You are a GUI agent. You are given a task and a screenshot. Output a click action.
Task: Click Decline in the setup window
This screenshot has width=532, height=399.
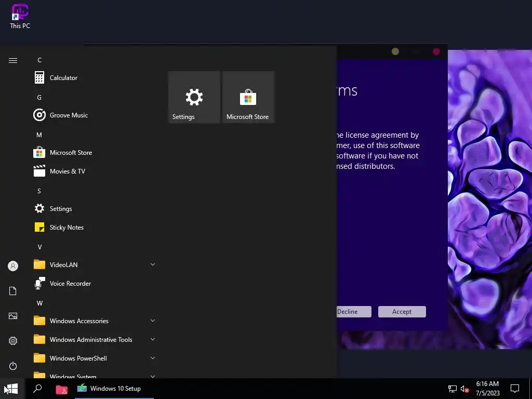[x=354, y=312]
